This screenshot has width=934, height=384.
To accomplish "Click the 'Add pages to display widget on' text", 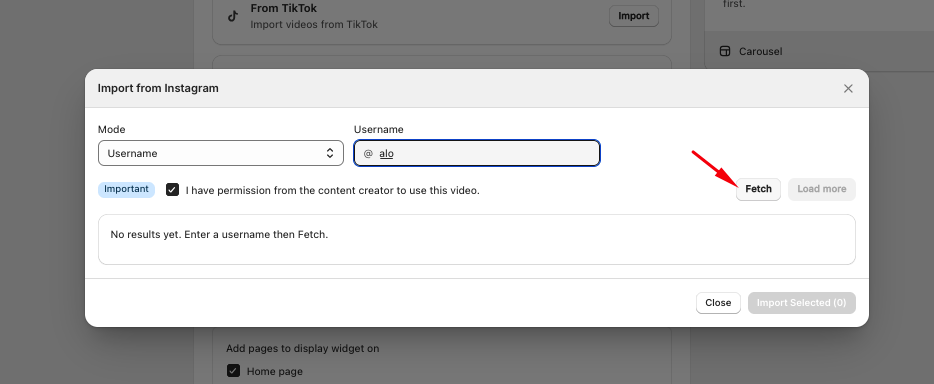I will (x=303, y=348).
